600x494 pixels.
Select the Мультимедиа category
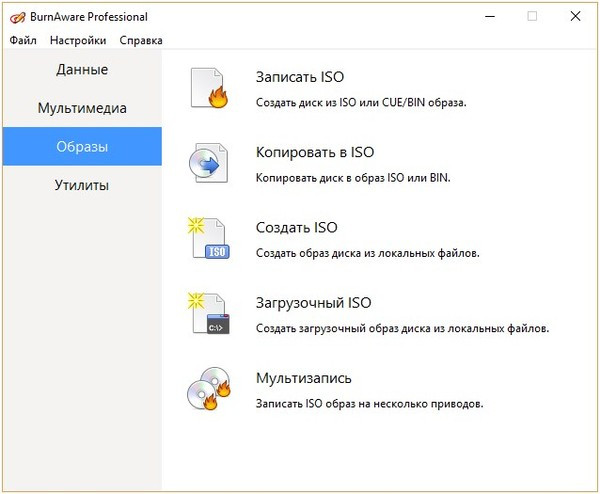point(81,108)
